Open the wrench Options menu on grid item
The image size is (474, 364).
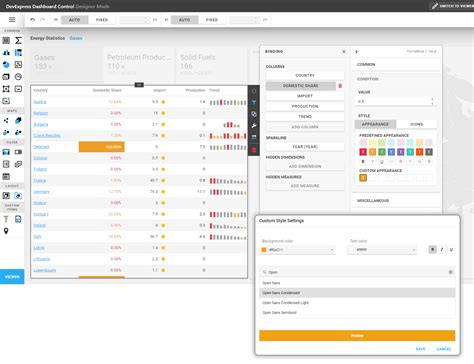click(254, 126)
